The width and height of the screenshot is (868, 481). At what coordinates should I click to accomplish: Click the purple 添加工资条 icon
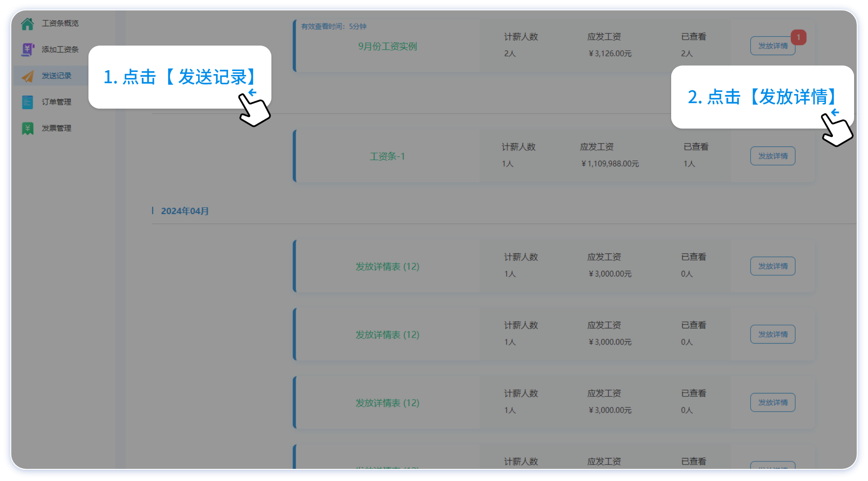point(27,49)
